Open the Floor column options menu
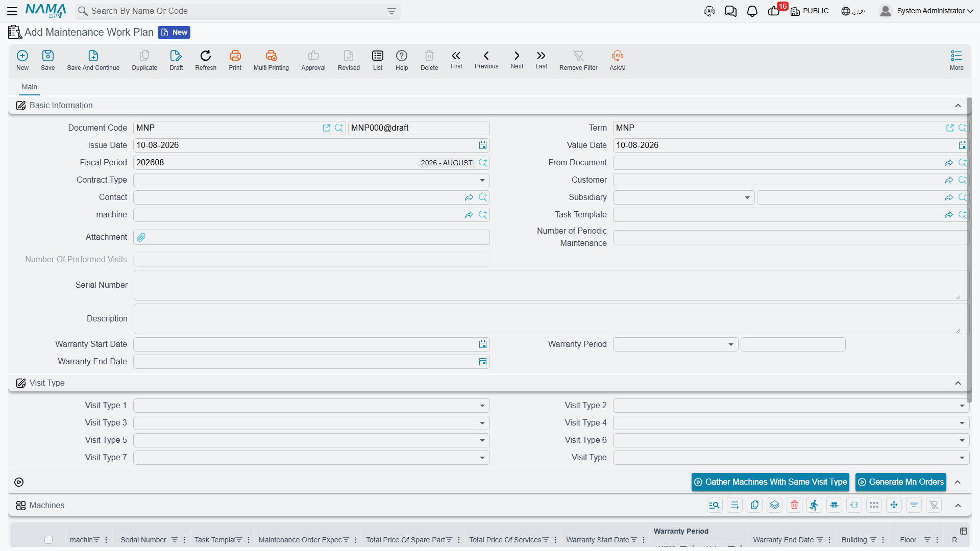 pyautogui.click(x=937, y=540)
